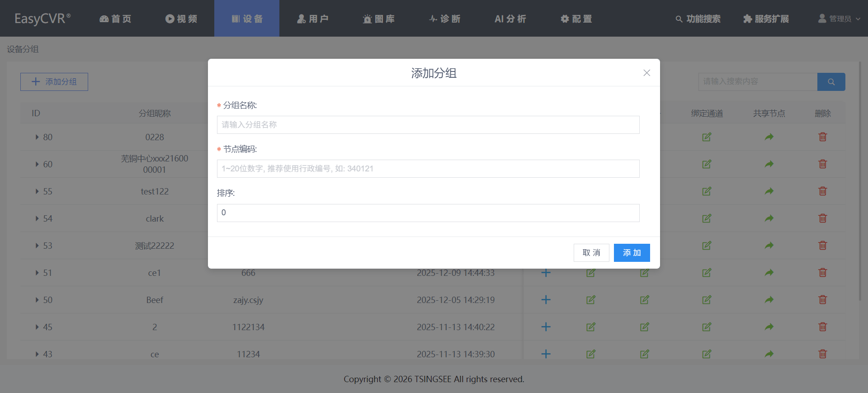Screen dimensions: 868x393
Task: Click bind channel edit icon for group 54
Action: tap(707, 218)
